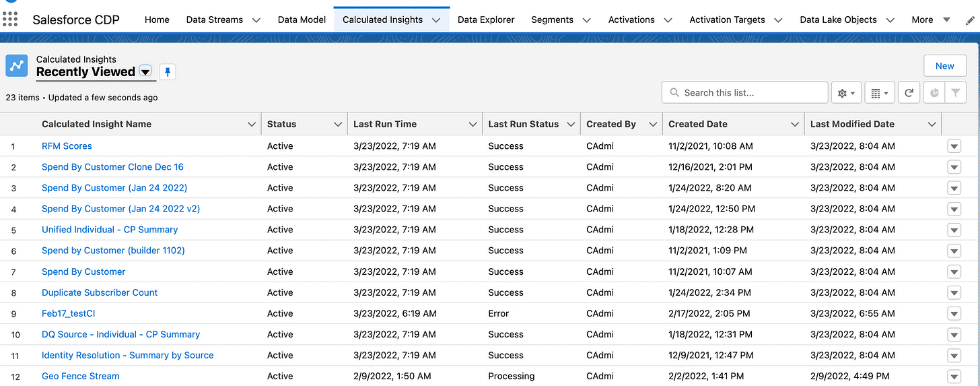Expand the Activations tab chevron
Viewport: 980px width, 386px height.
[668, 20]
